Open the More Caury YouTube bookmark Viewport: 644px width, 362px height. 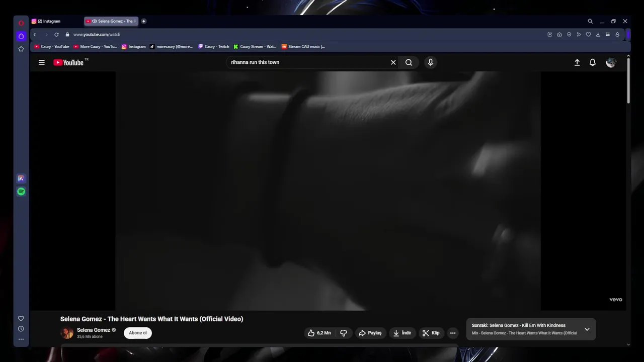coord(96,47)
